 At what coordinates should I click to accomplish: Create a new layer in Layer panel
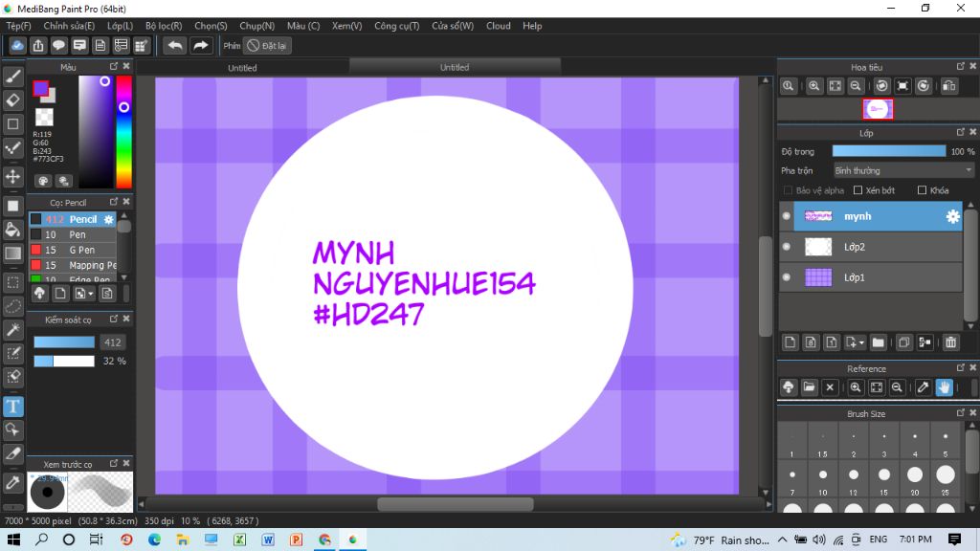(x=790, y=342)
